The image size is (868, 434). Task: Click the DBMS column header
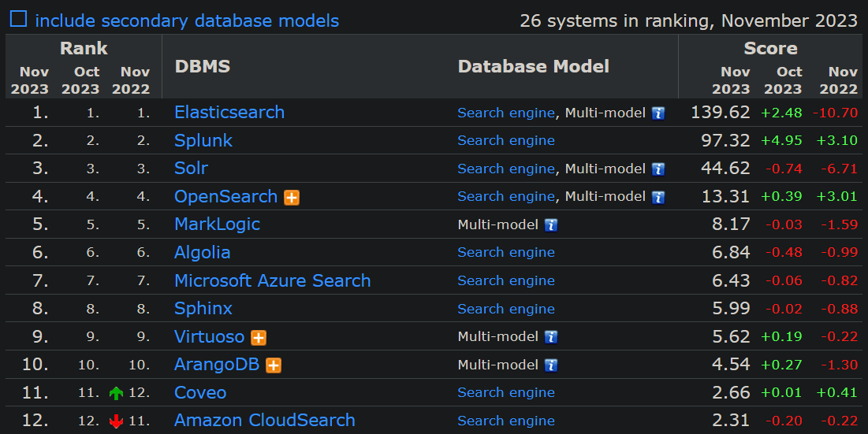(x=203, y=66)
